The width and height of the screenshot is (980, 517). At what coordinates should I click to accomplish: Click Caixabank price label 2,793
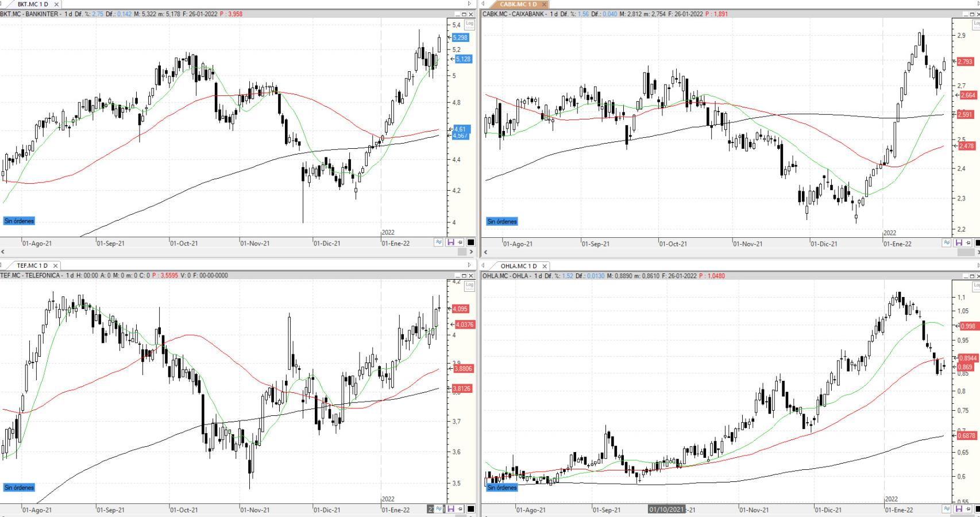coord(965,61)
